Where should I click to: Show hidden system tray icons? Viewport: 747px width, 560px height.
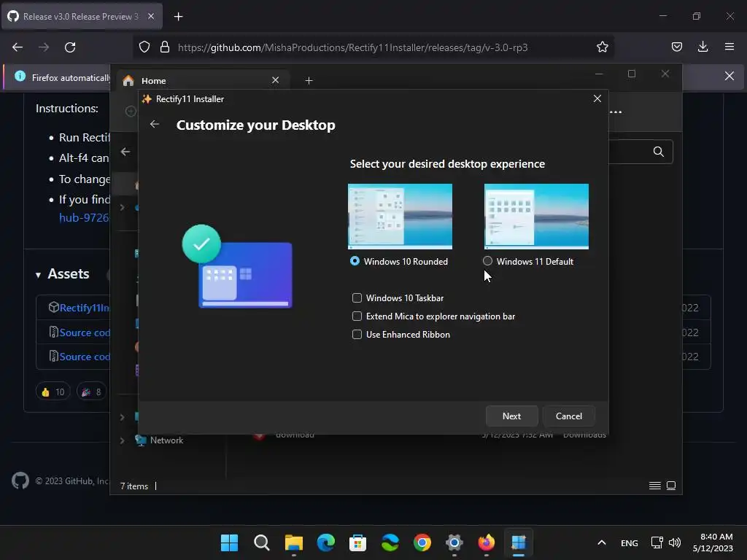[x=602, y=542]
